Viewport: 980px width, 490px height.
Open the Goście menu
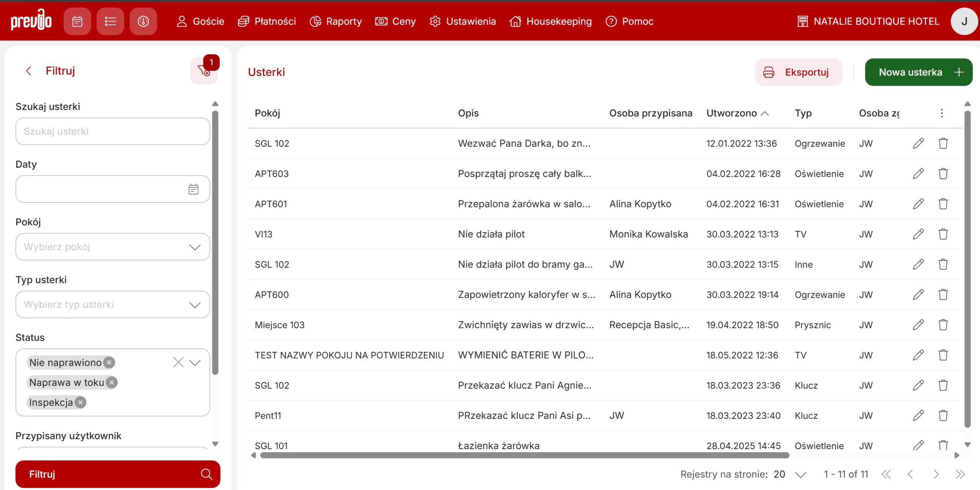(200, 21)
